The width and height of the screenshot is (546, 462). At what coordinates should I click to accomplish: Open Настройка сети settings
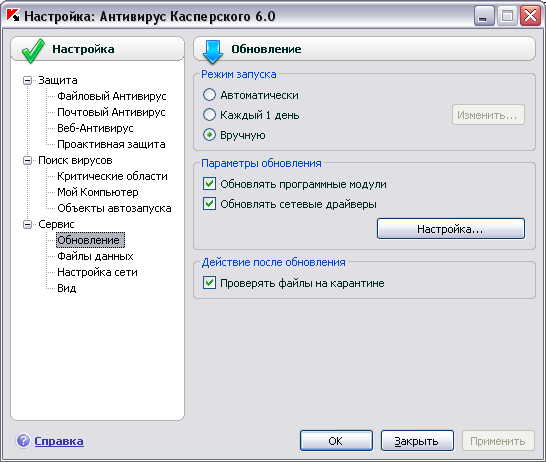[x=98, y=272]
